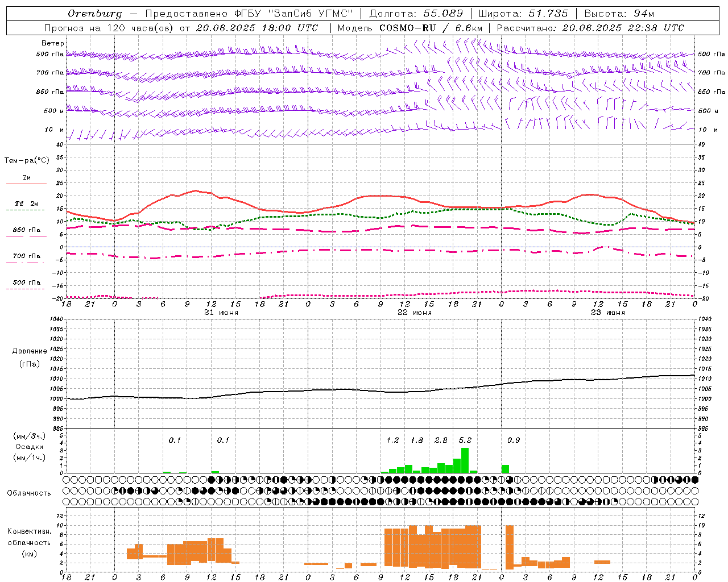
Task: Click the 23 июня date label
Action: tap(607, 313)
